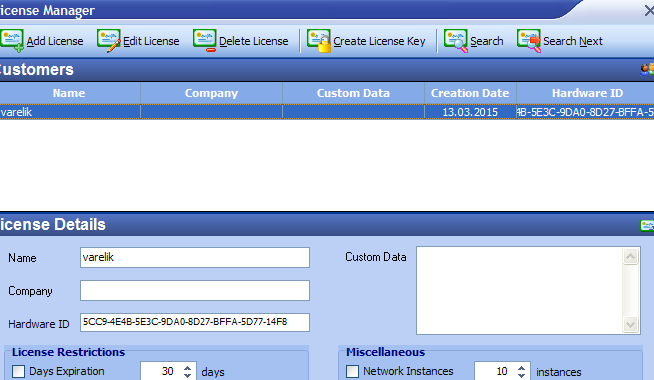Enable the Days Expiration checkbox
The image size is (654, 380).
(18, 371)
